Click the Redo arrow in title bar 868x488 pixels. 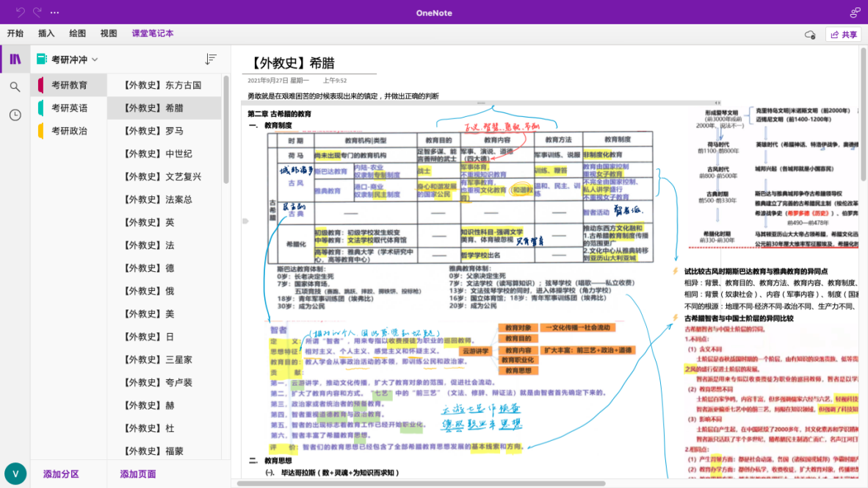pyautogui.click(x=37, y=12)
